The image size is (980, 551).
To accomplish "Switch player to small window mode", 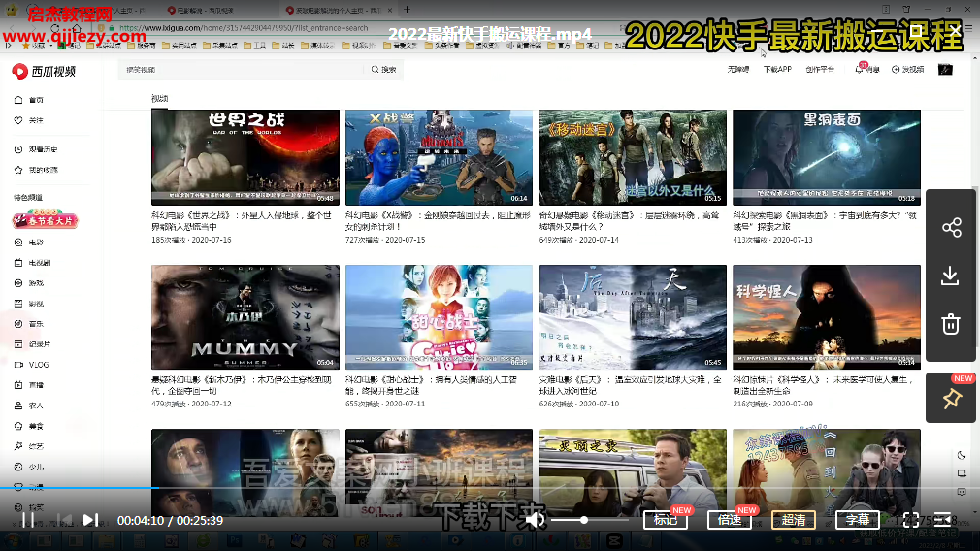I will [x=962, y=473].
